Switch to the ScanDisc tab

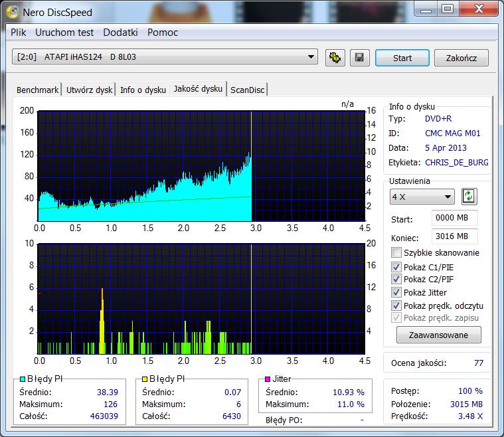coord(247,90)
